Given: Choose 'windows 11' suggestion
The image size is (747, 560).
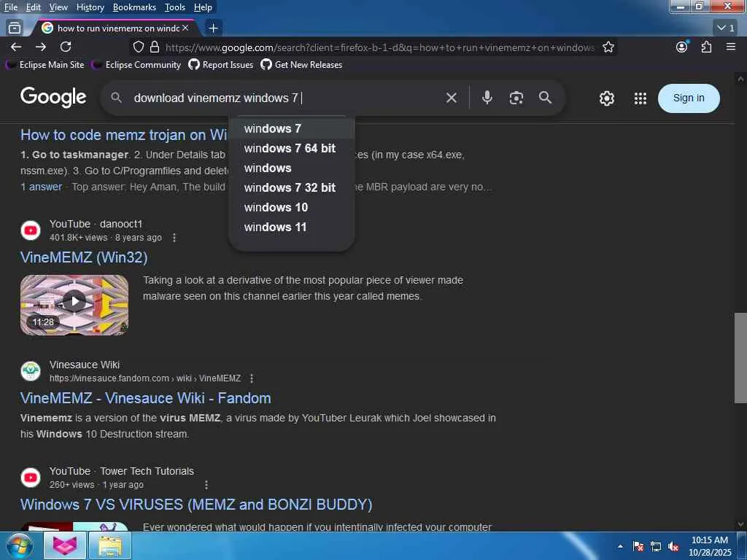Looking at the screenshot, I should [292, 227].
